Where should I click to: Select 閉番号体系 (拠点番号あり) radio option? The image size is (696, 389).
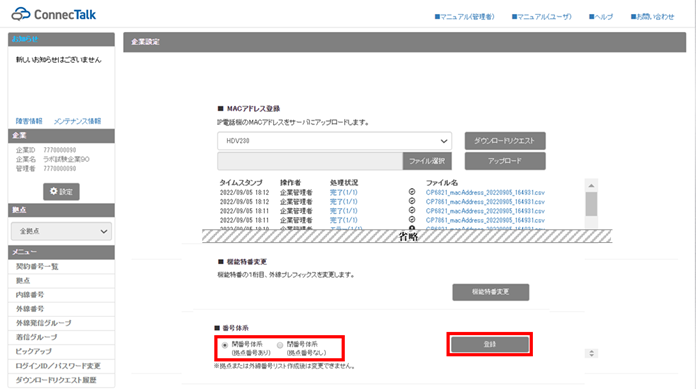(225, 345)
